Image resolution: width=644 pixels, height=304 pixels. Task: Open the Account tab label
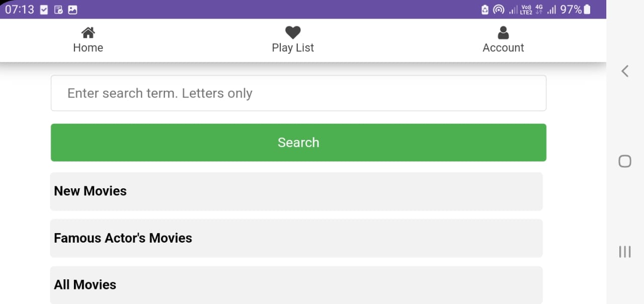click(503, 48)
